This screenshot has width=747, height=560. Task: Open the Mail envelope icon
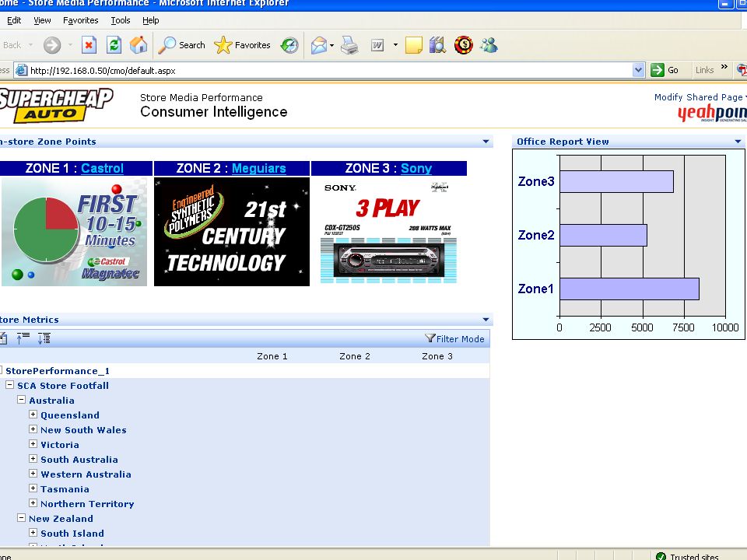(319, 45)
